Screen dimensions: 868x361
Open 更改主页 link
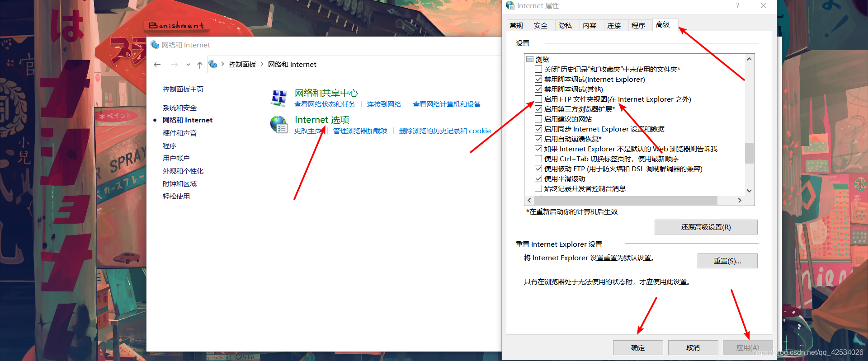click(x=308, y=131)
